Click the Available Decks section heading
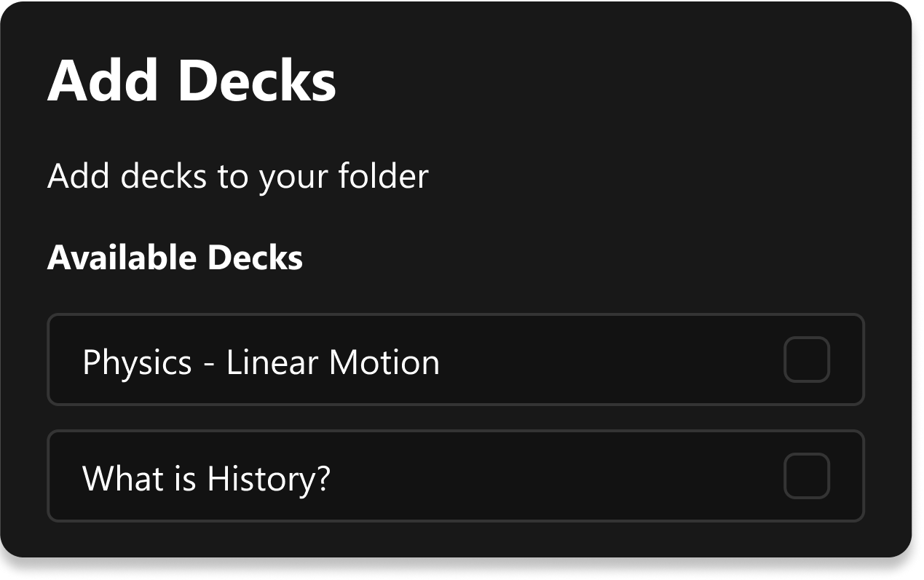Viewport: 924px width, 580px height. (x=175, y=258)
